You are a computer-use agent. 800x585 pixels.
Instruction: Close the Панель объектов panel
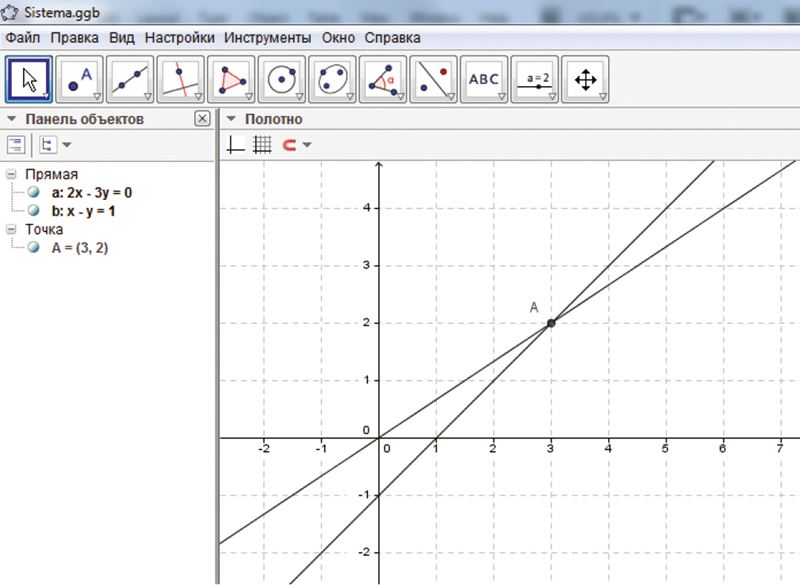click(202, 119)
